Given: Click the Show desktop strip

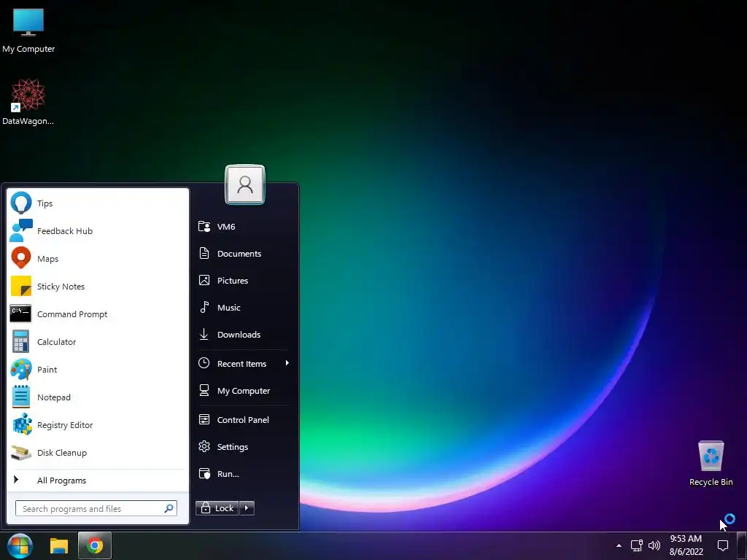Looking at the screenshot, I should (742, 545).
